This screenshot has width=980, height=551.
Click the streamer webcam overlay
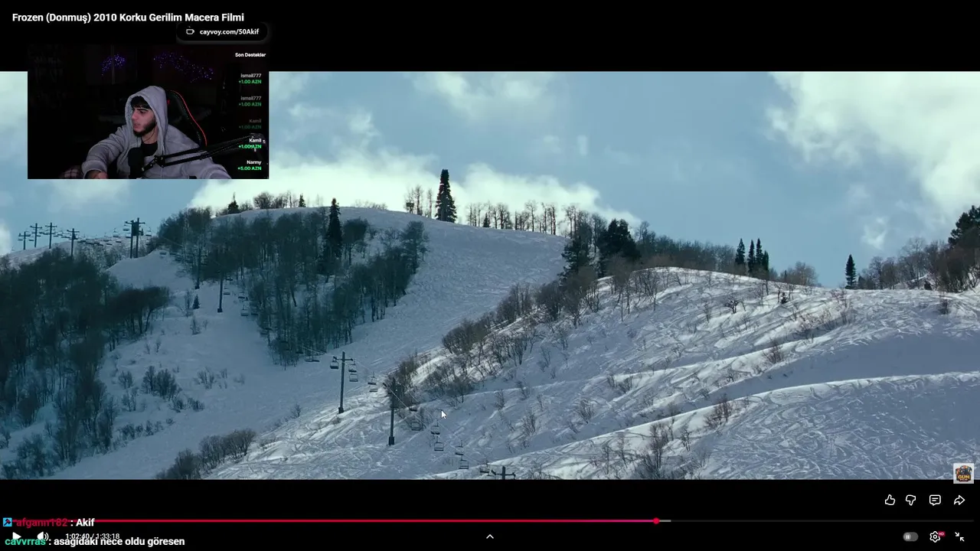click(x=148, y=112)
